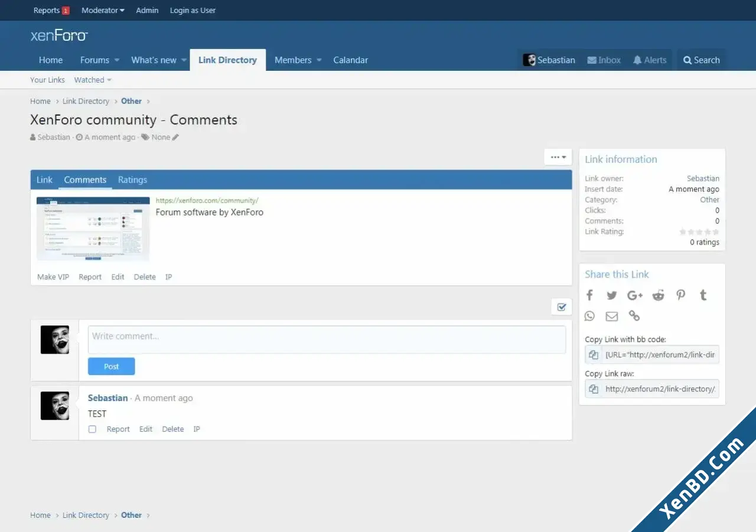Report the link entry
This screenshot has height=532, width=756.
90,277
